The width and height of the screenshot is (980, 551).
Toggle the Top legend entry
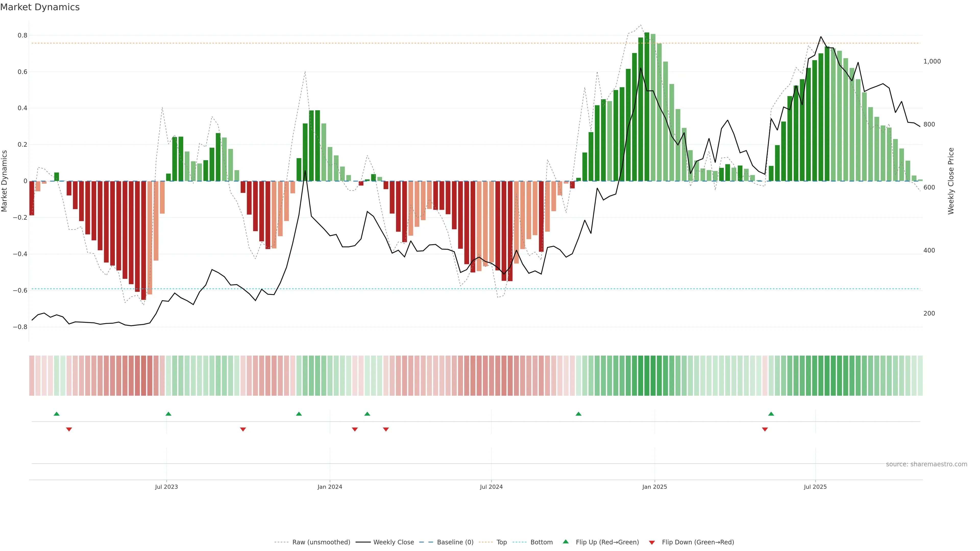point(501,542)
